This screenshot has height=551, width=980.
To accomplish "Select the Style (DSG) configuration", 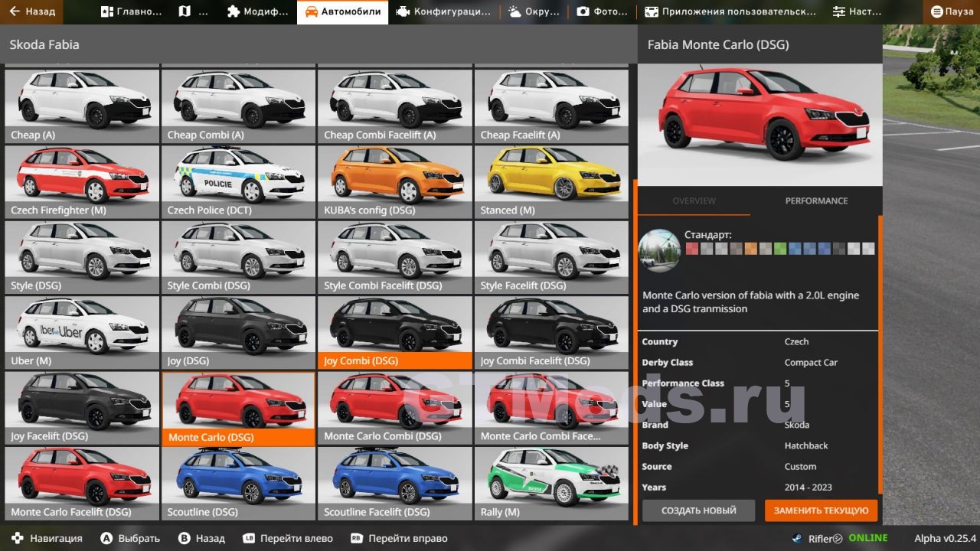I will [x=82, y=257].
